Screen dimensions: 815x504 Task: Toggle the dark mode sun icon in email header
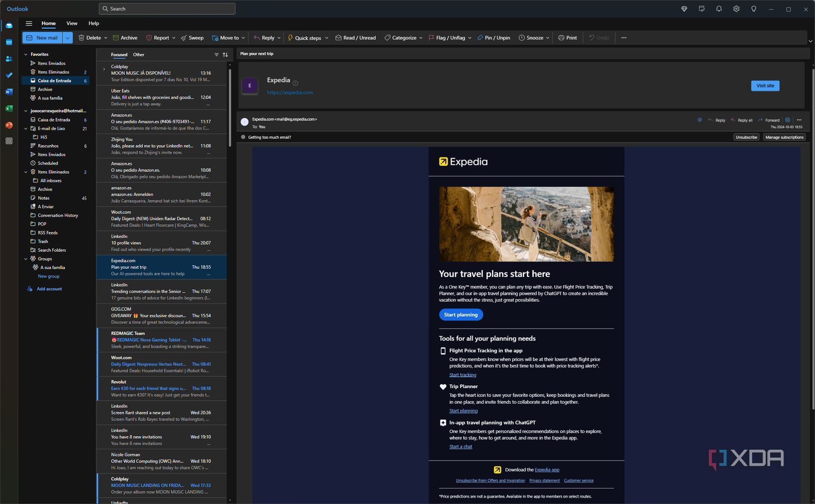(x=699, y=120)
